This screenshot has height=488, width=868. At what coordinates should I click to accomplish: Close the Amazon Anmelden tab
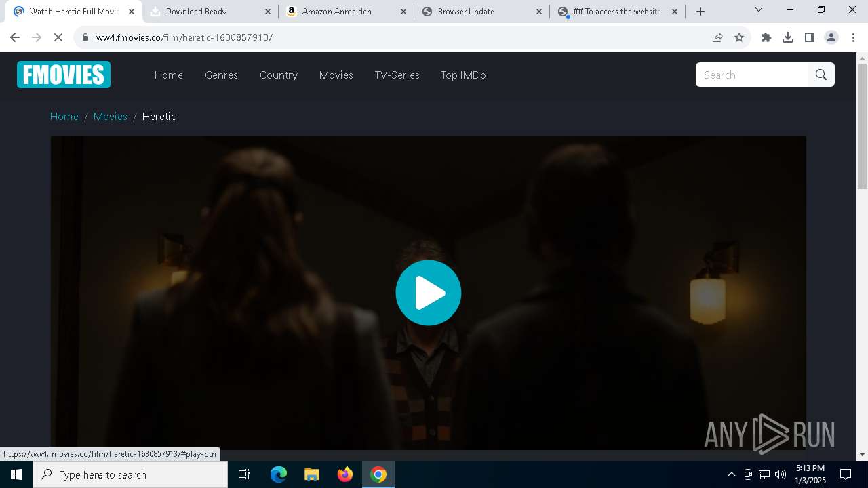click(x=403, y=12)
